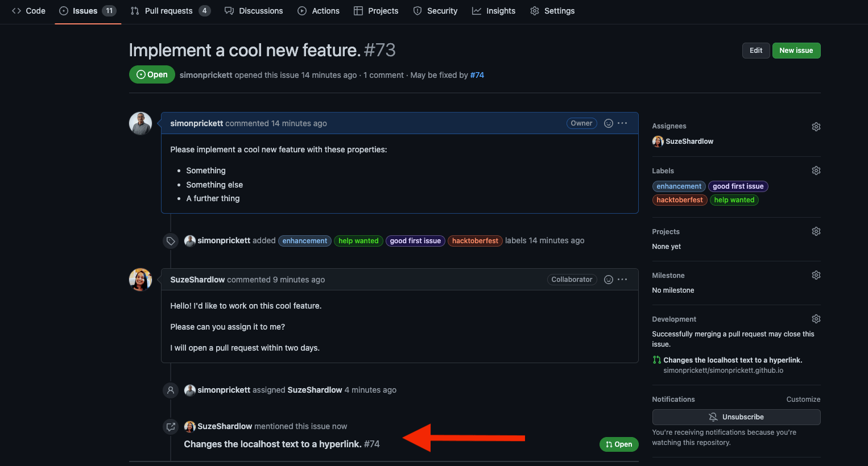Switch to the Pull requests tab

170,11
